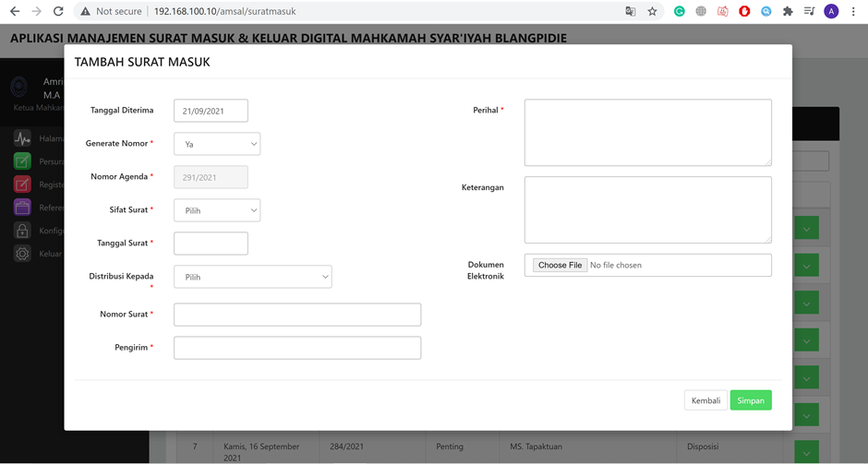The width and height of the screenshot is (868, 464).
Task: Open the Sifat Surat dropdown
Action: click(217, 210)
